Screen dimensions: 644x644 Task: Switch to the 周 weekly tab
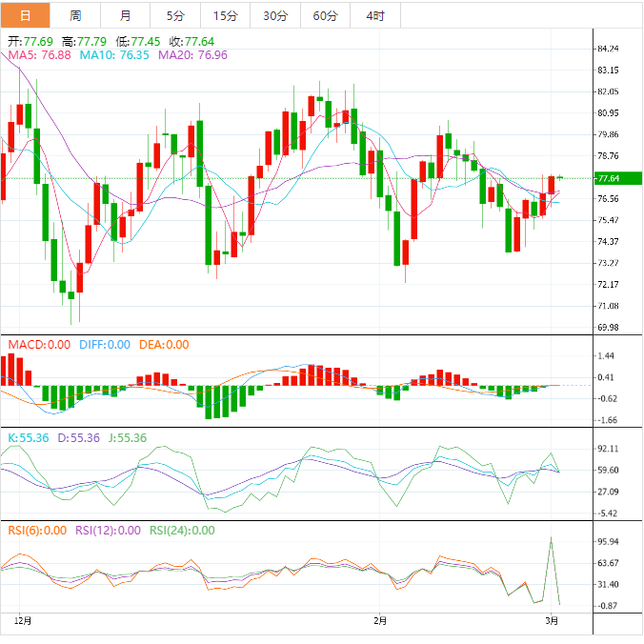point(75,15)
